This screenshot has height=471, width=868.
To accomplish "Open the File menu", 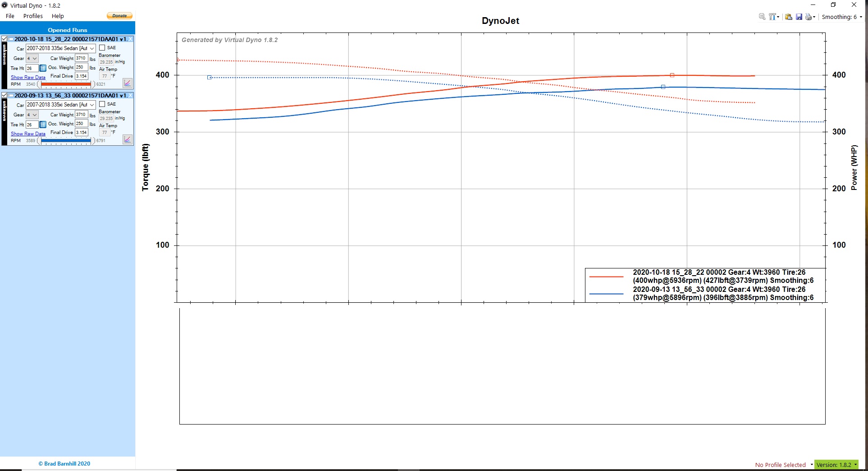I will pyautogui.click(x=10, y=16).
